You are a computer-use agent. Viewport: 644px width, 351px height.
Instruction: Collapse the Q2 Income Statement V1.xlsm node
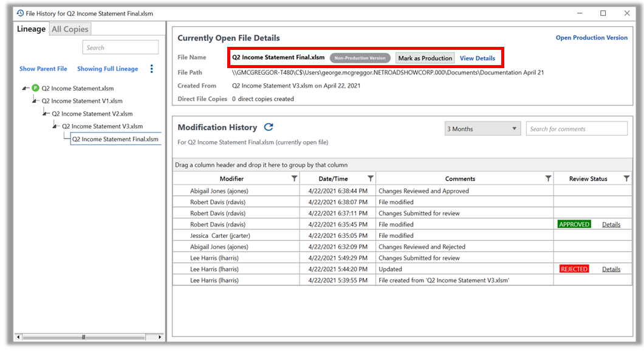click(35, 101)
